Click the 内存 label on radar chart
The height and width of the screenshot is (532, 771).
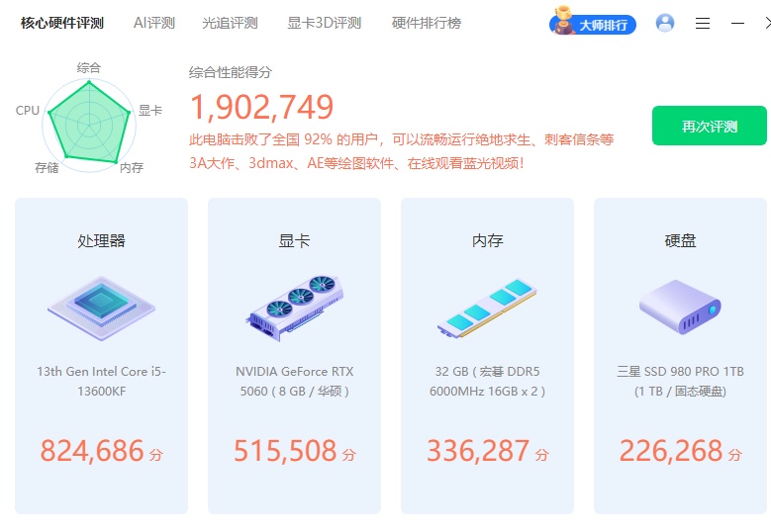[132, 168]
